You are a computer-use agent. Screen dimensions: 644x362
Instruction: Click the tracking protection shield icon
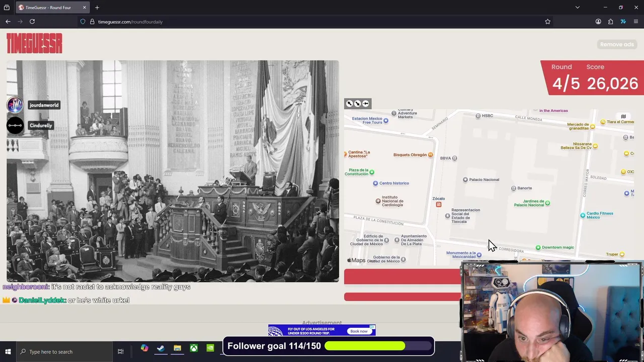[83, 22]
